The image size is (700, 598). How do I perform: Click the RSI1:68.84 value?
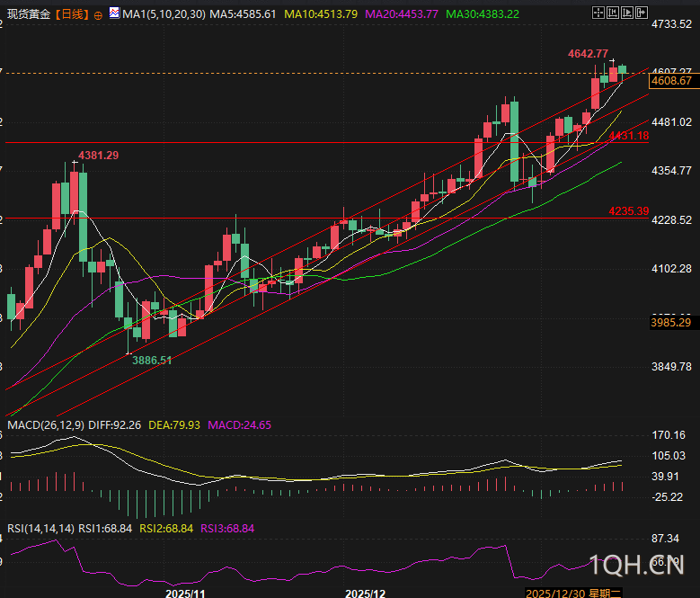pyautogui.click(x=105, y=529)
